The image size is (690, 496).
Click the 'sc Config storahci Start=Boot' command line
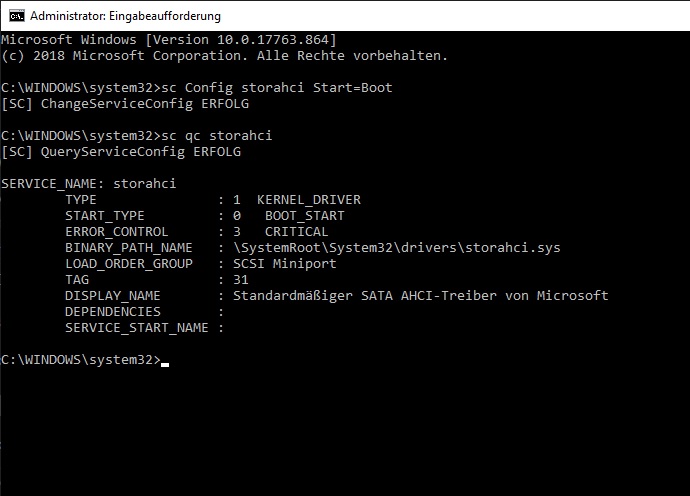(x=277, y=88)
